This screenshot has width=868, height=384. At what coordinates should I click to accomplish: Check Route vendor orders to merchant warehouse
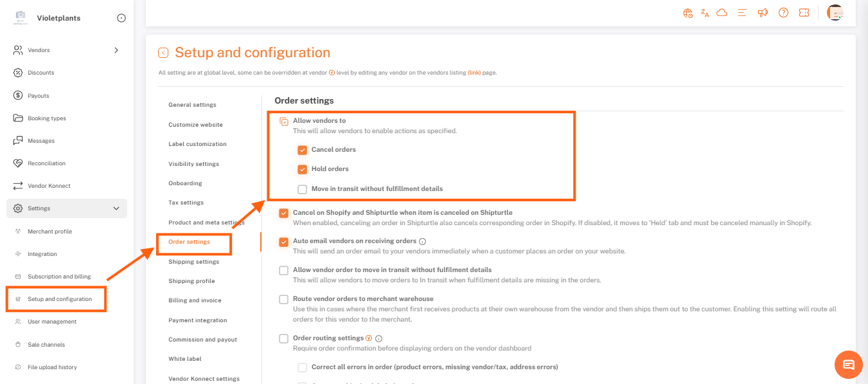click(283, 299)
